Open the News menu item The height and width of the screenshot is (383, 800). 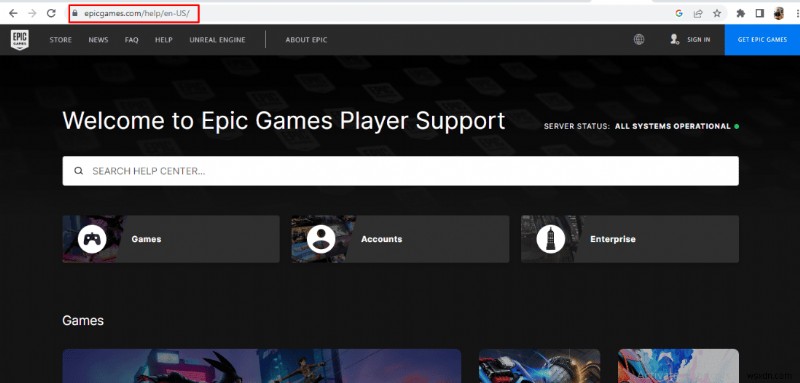[98, 40]
